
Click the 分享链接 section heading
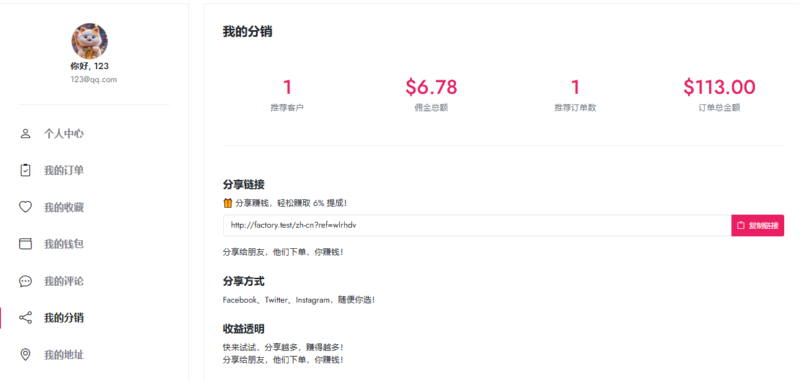point(243,185)
